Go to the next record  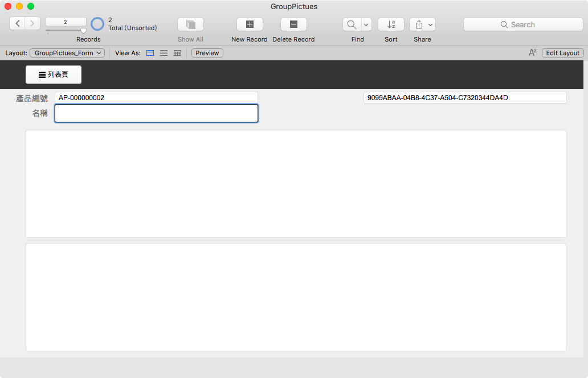(32, 23)
